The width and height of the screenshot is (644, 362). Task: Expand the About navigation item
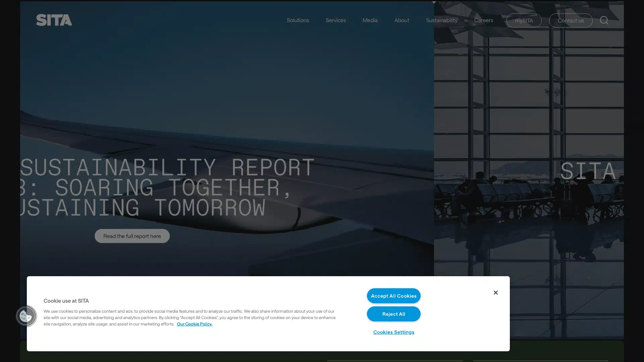click(401, 20)
